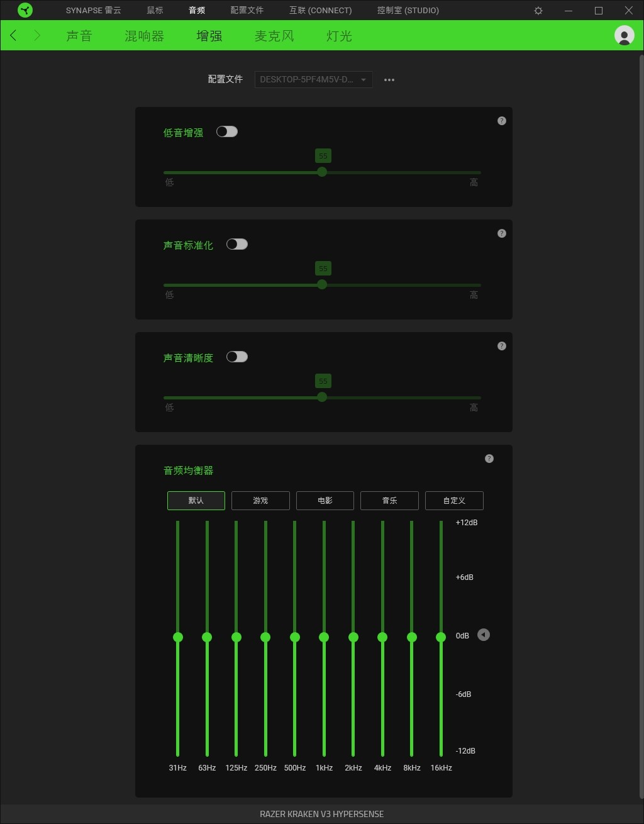
Task: Click the 4kHz equalizer slider handle
Action: tap(382, 637)
